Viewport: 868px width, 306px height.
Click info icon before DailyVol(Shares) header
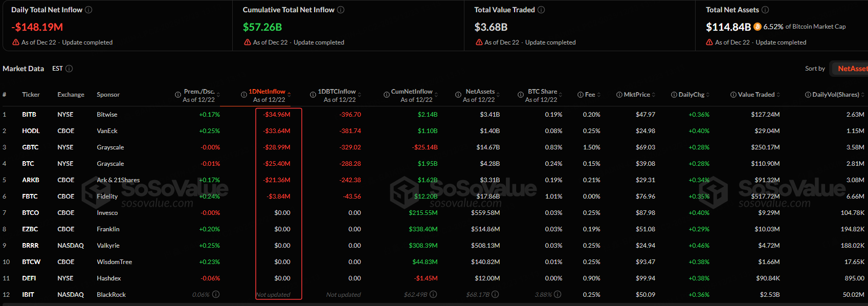click(x=808, y=95)
